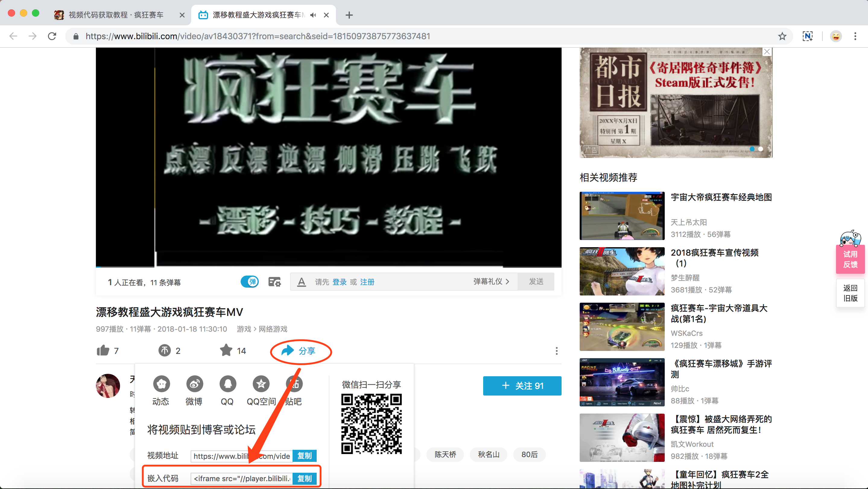Share to Weibo icon
Viewport: 868px width, 489px height.
click(x=194, y=384)
